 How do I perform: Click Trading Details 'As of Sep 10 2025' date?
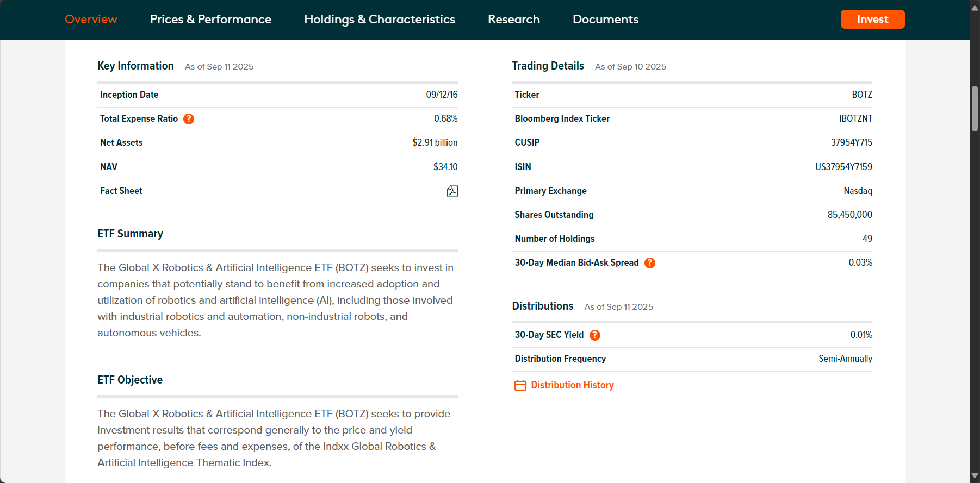(x=630, y=67)
